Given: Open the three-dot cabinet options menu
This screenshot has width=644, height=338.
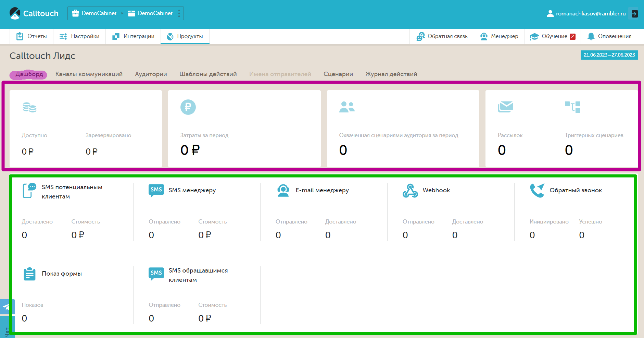Looking at the screenshot, I should 179,13.
